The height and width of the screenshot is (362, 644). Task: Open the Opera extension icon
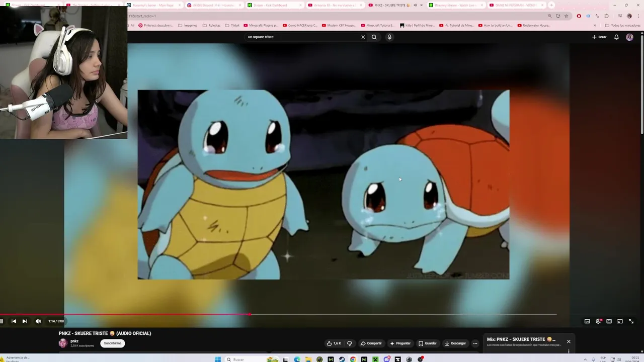coord(579,16)
